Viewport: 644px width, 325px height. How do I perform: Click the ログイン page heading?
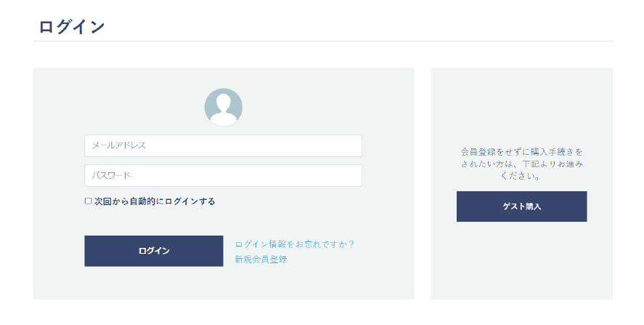[72, 27]
